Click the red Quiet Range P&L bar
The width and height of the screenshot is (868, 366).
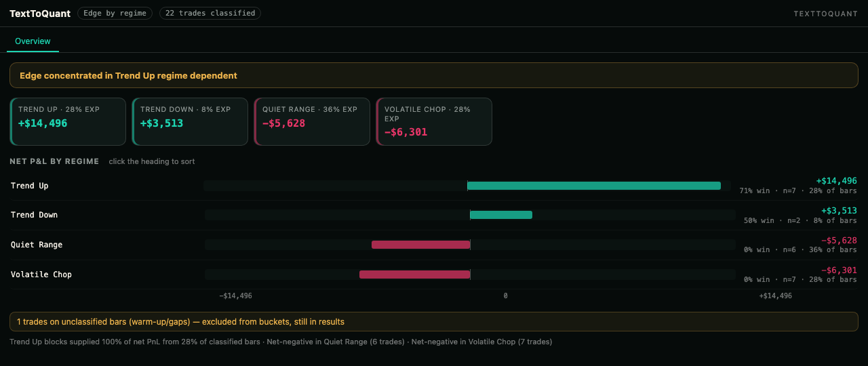420,245
